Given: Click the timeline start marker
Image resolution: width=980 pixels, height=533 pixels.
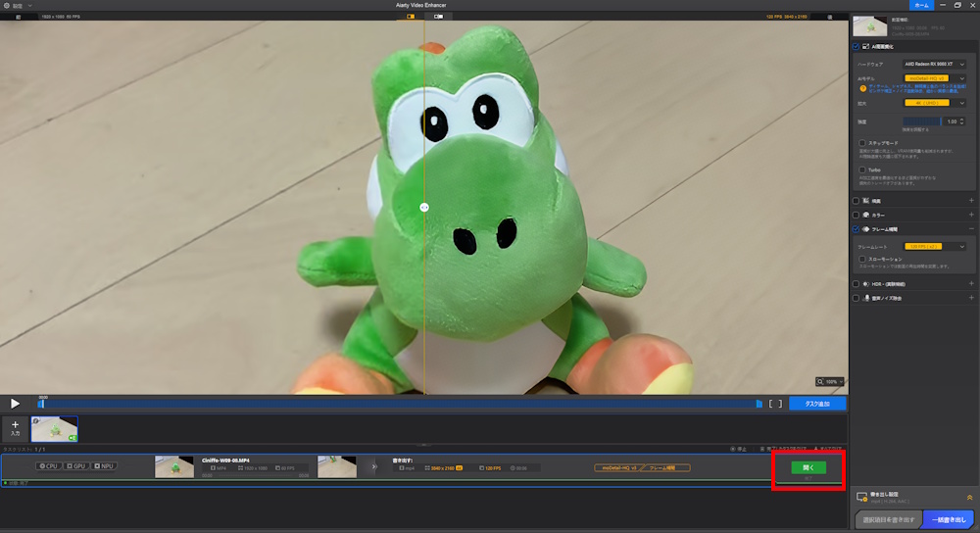Looking at the screenshot, I should [x=40, y=404].
